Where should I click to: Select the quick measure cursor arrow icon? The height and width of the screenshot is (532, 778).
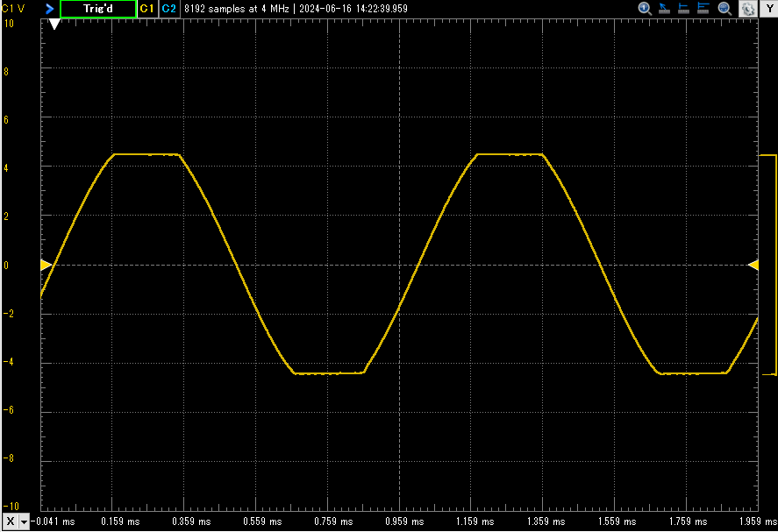pyautogui.click(x=664, y=9)
